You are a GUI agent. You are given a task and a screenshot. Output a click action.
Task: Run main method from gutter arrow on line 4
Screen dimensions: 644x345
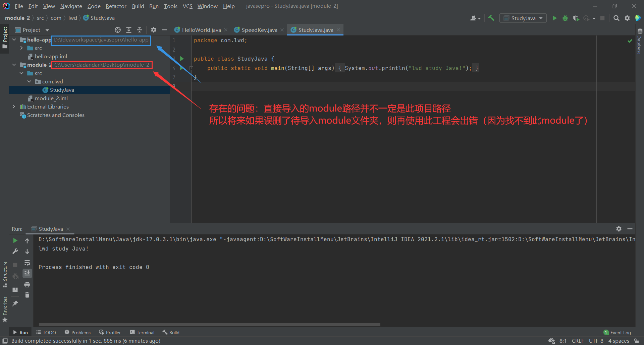(181, 68)
